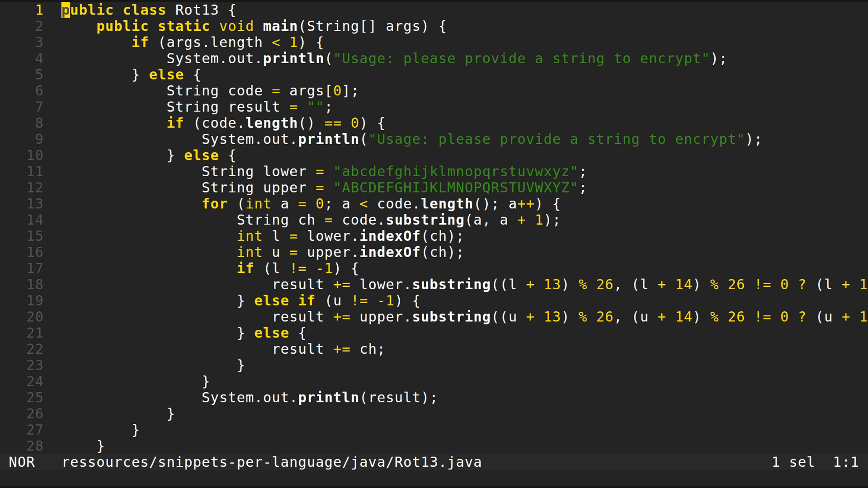
Task: Click line number 28 in the gutter
Action: coord(34,446)
